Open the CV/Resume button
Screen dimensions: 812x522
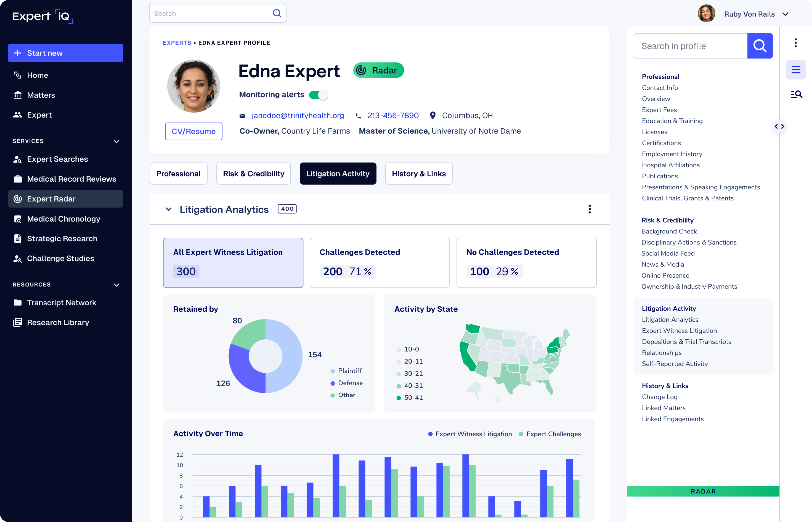coord(194,131)
